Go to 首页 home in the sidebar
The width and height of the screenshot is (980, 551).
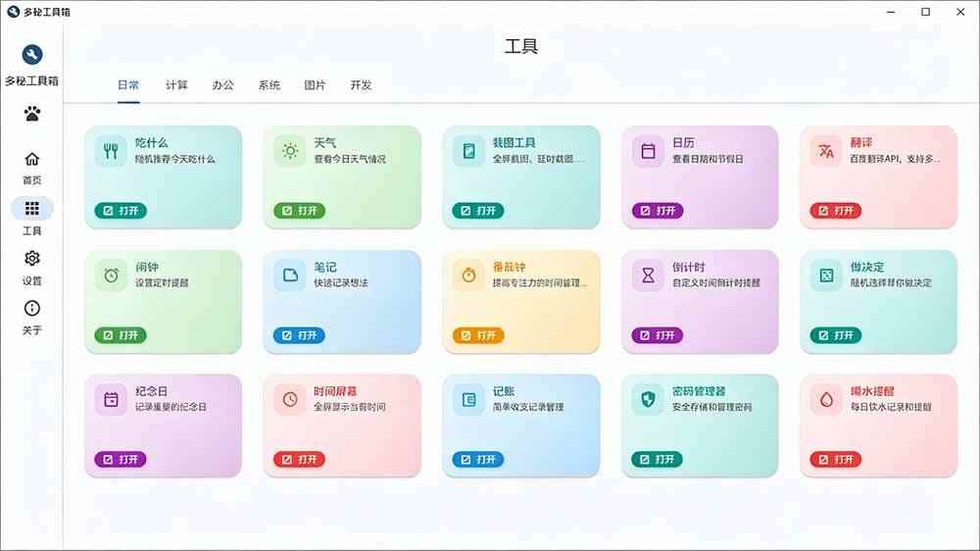click(x=32, y=168)
